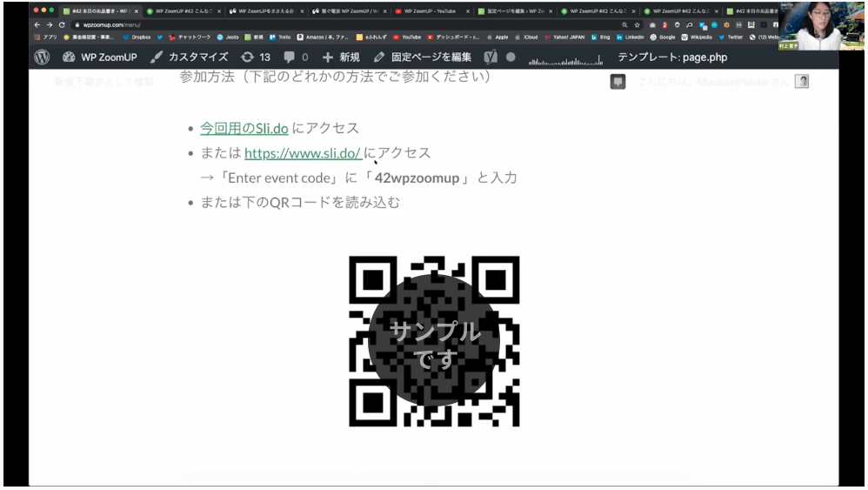Image resolution: width=868 pixels, height=490 pixels.
Task: Open the Jooto bookmark
Action: pyautogui.click(x=228, y=37)
